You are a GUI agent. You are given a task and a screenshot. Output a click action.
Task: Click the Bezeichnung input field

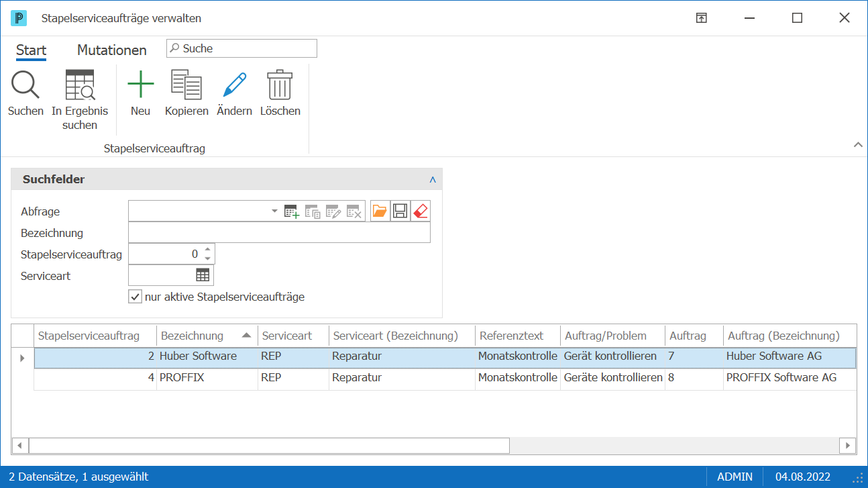(x=279, y=233)
